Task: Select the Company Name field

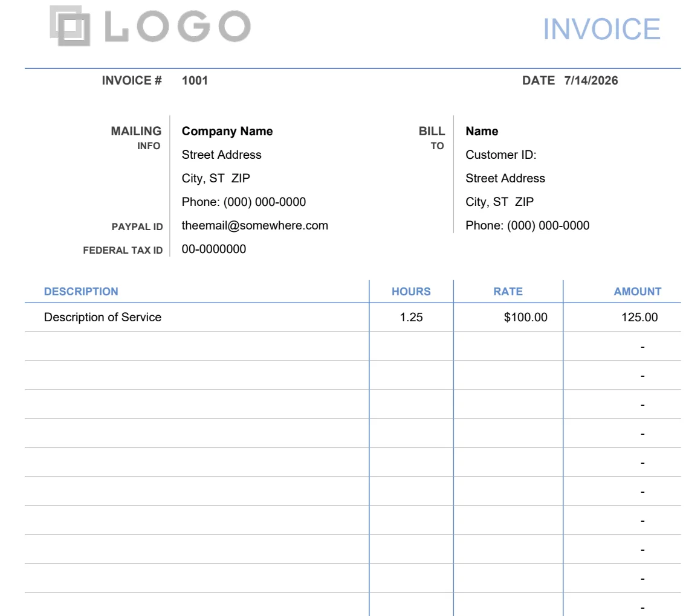Action: [227, 131]
